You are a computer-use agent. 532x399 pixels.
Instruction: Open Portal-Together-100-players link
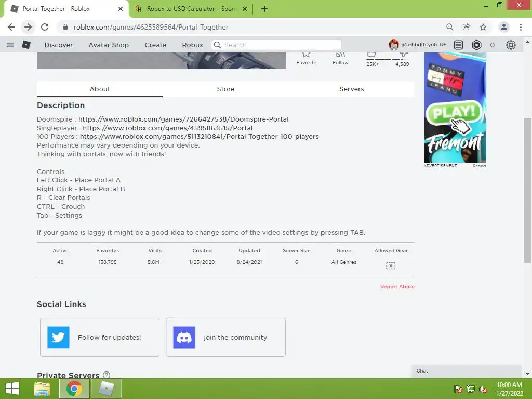coord(199,137)
